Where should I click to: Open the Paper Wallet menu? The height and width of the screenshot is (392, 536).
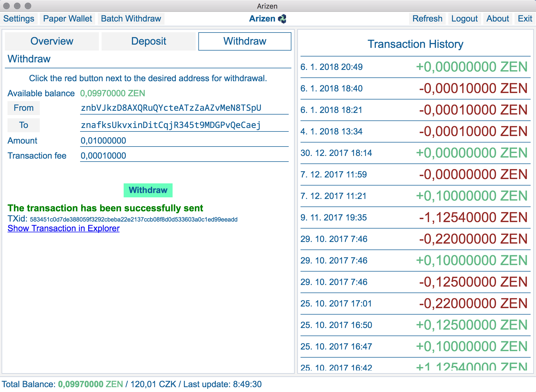tap(67, 19)
